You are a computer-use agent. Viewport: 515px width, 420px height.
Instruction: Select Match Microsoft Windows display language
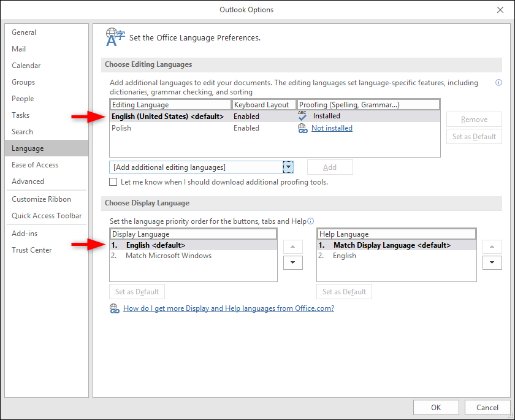(x=169, y=256)
